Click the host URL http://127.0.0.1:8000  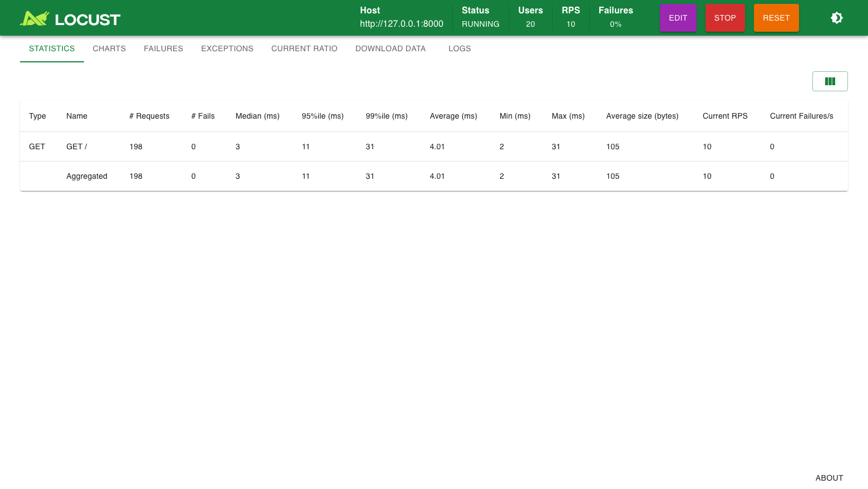coord(402,24)
